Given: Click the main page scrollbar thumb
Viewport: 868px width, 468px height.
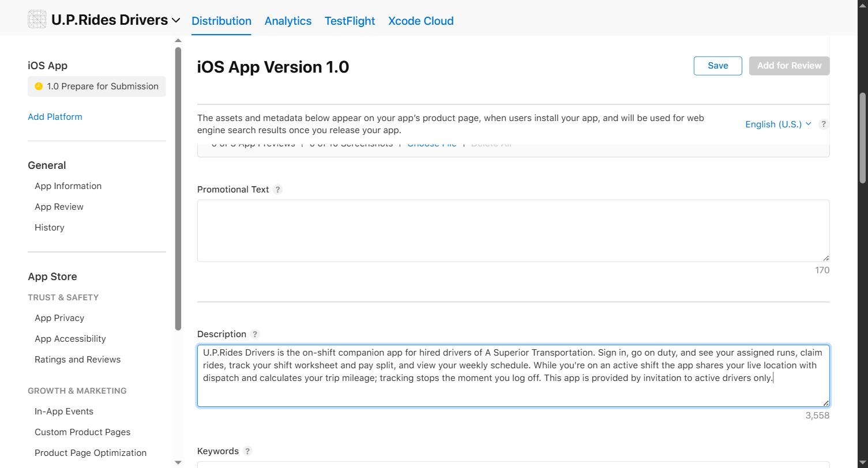Looking at the screenshot, I should click(863, 138).
